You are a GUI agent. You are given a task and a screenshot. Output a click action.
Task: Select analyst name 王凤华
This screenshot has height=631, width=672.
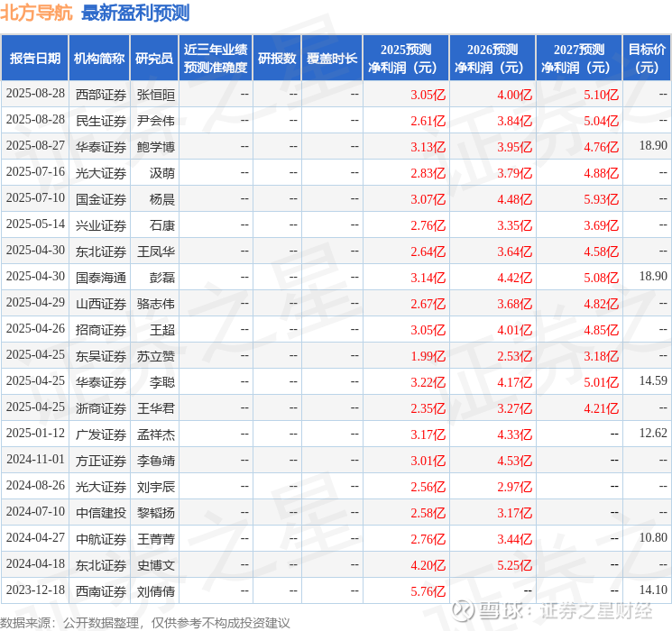click(x=156, y=251)
